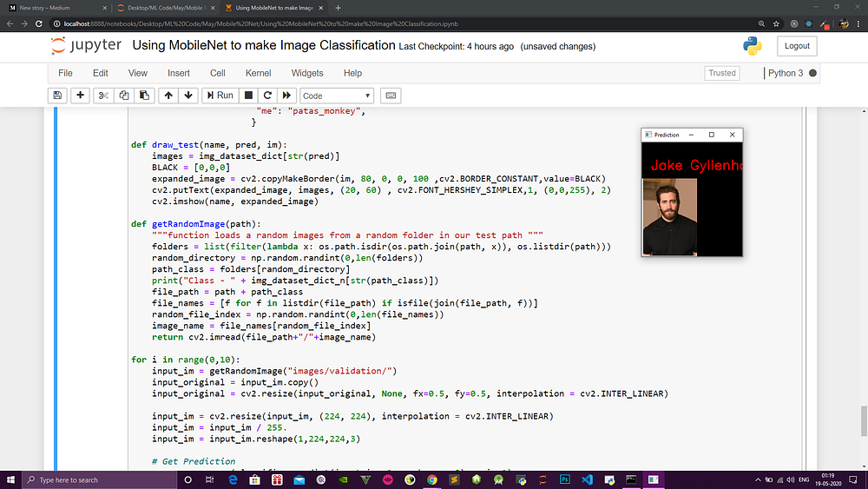Click the kernel idle indicator circle

click(812, 73)
